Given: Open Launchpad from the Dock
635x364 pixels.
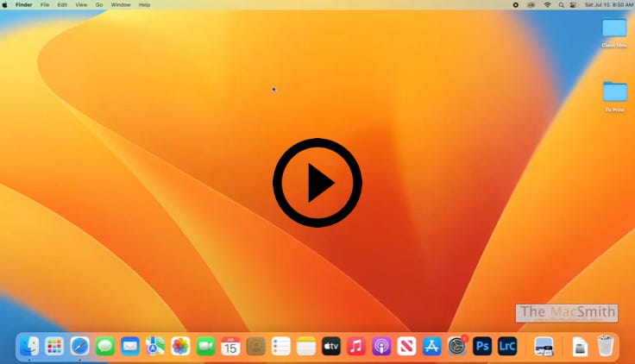Looking at the screenshot, I should (x=54, y=346).
